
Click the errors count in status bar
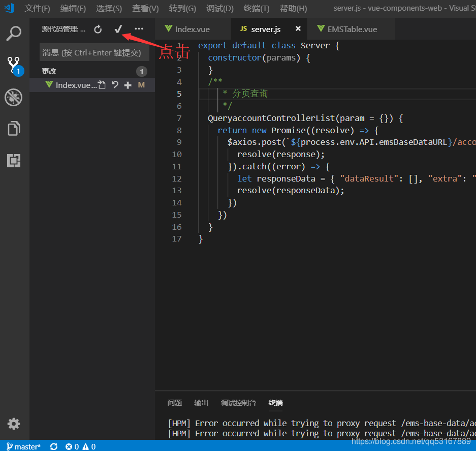click(72, 446)
